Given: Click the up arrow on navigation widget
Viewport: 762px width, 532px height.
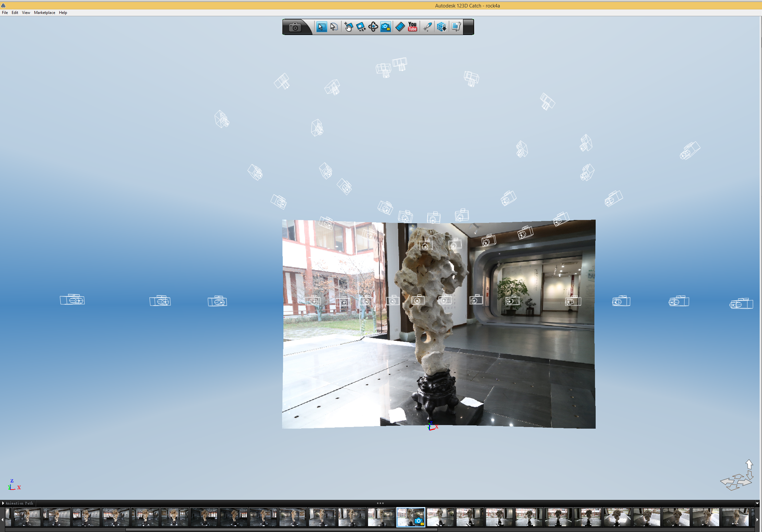Looking at the screenshot, I should (x=749, y=464).
